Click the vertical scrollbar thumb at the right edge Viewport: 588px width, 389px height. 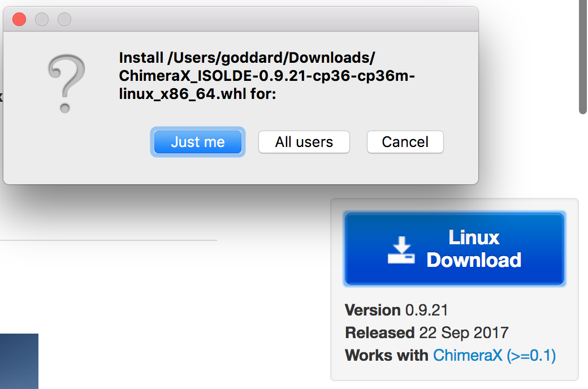pos(583,57)
